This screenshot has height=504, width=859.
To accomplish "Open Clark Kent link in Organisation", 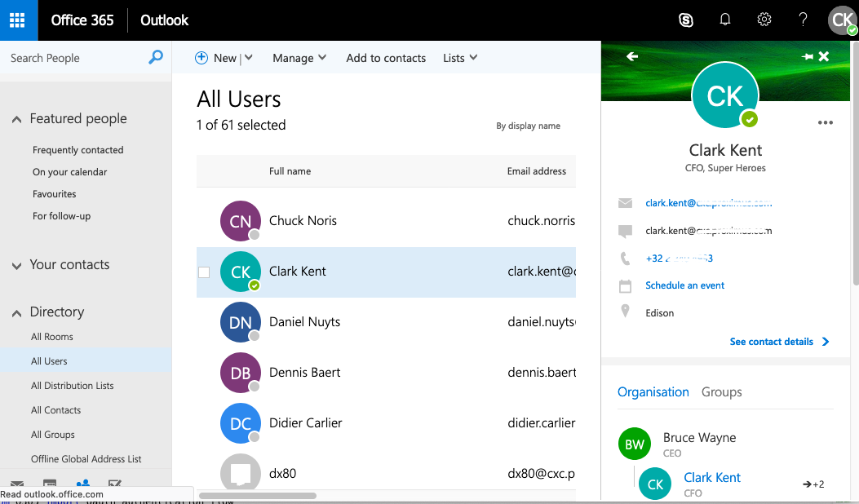I will tap(711, 478).
